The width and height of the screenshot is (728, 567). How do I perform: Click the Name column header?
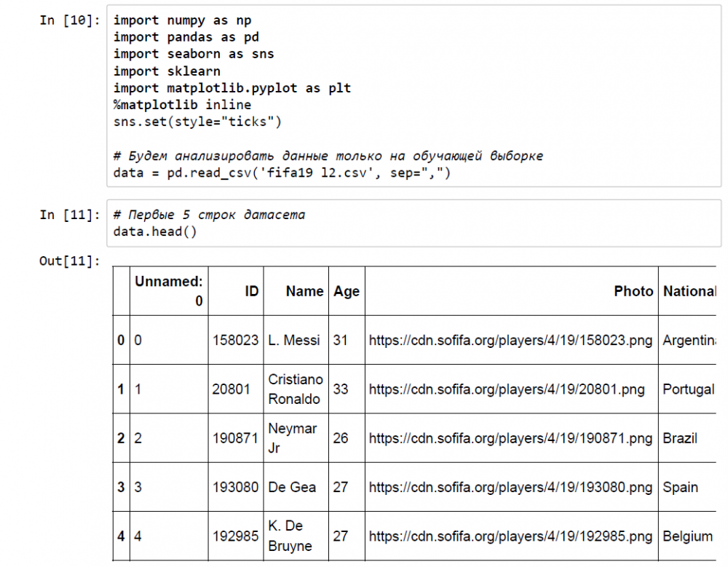304,291
